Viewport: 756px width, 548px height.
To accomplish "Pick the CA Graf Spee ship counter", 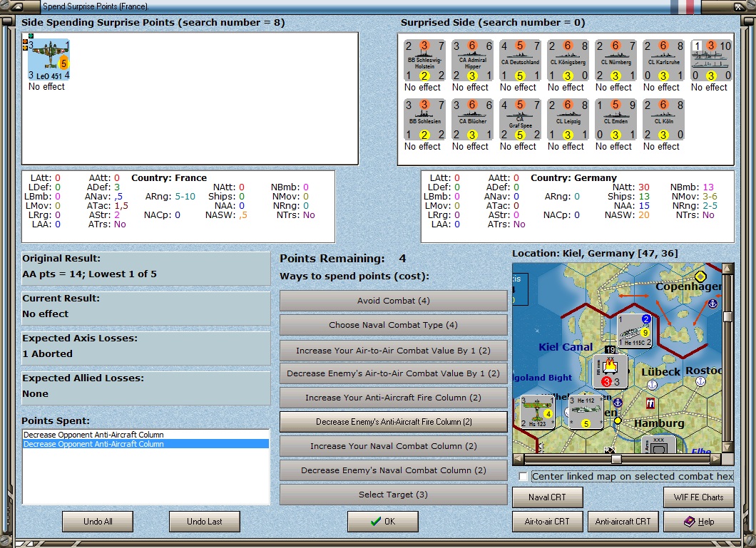I will click(520, 120).
